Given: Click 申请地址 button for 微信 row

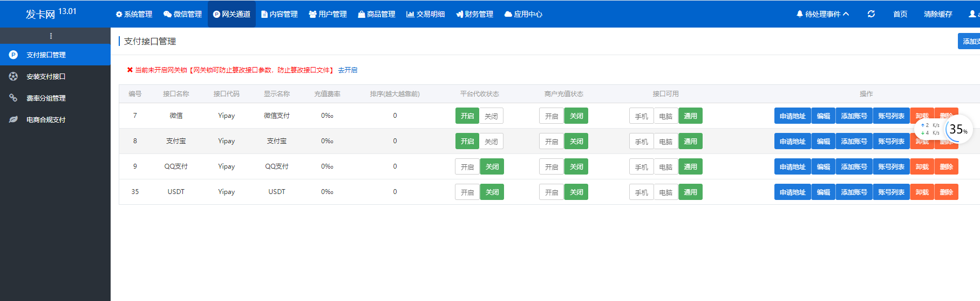Looking at the screenshot, I should (793, 116).
